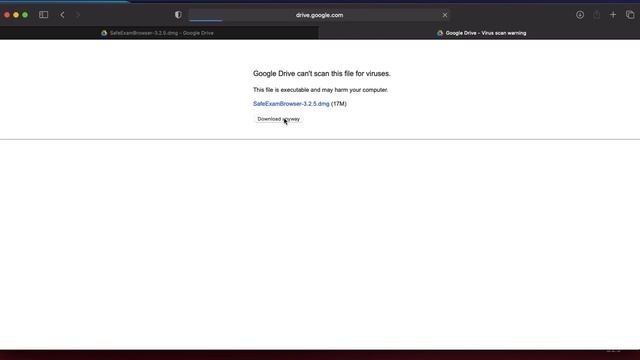Image resolution: width=640 pixels, height=360 pixels.
Task: Switch to SafeExamBrowser-3.2.5.dmg Google Drive tab
Action: [159, 33]
